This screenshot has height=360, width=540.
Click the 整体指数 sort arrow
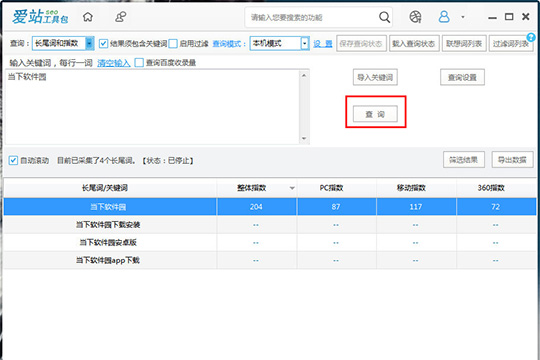click(292, 188)
